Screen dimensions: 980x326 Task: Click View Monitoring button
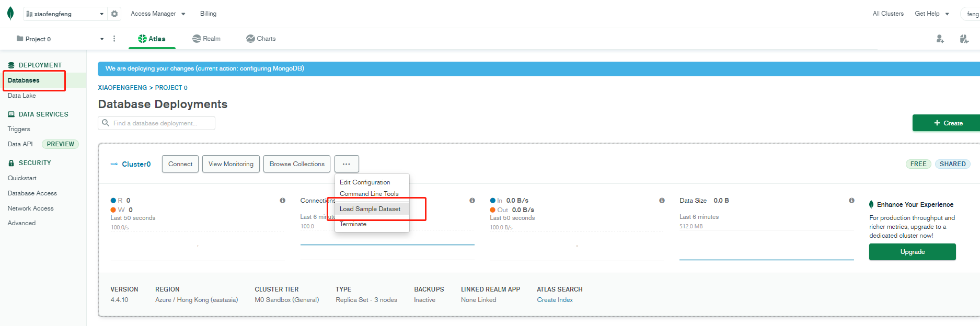(231, 164)
